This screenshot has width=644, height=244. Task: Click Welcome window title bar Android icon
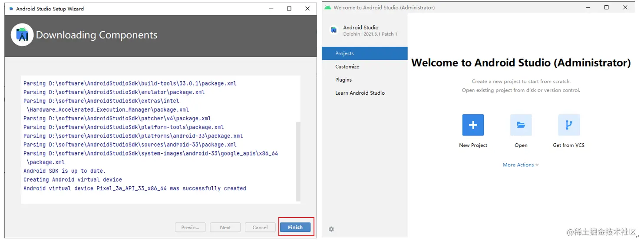coord(327,7)
